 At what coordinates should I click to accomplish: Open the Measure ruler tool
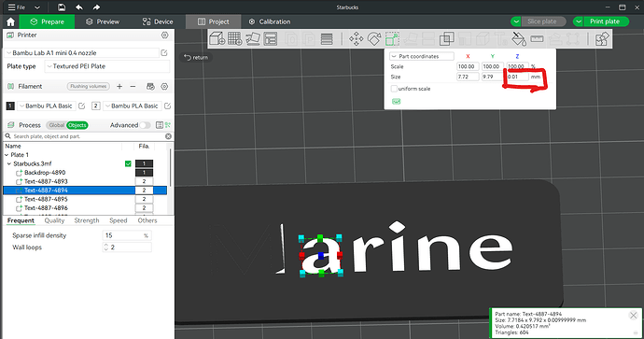[537, 39]
